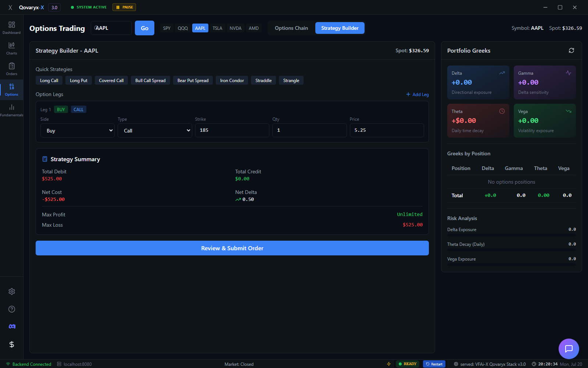Click the Gamma pulse icon in card
Image resolution: width=588 pixels, height=368 pixels.
569,73
